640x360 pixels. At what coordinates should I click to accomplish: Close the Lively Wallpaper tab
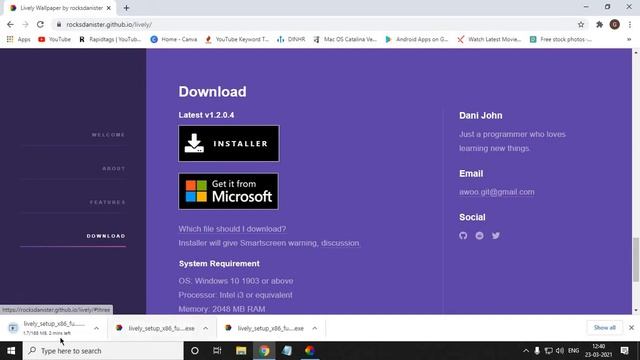coord(109,8)
